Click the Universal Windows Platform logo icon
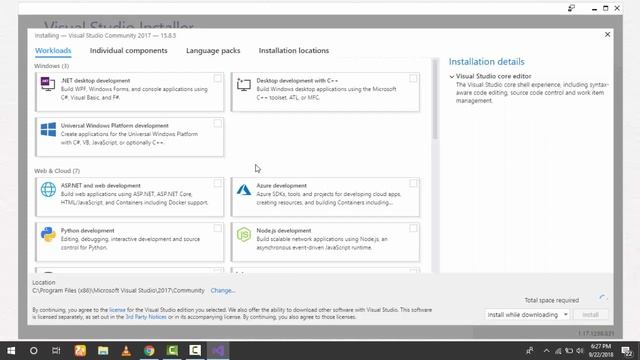 pyautogui.click(x=48, y=130)
